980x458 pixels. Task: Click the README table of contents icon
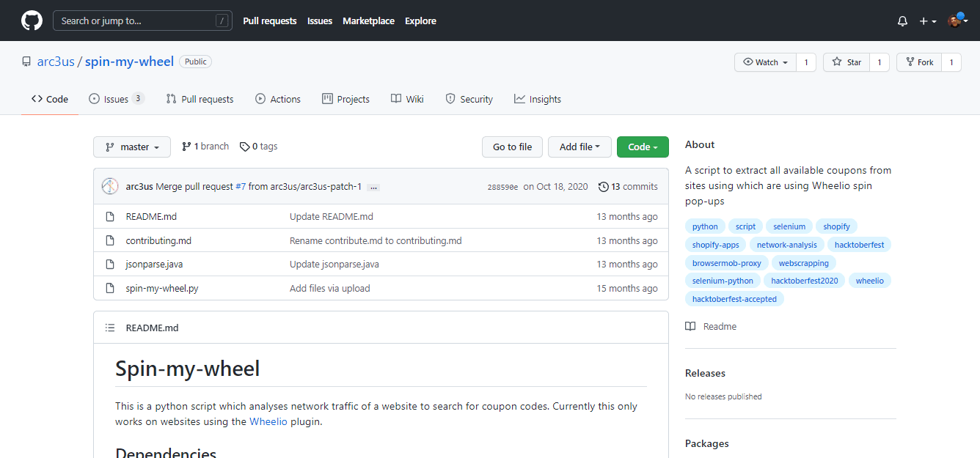coord(110,328)
